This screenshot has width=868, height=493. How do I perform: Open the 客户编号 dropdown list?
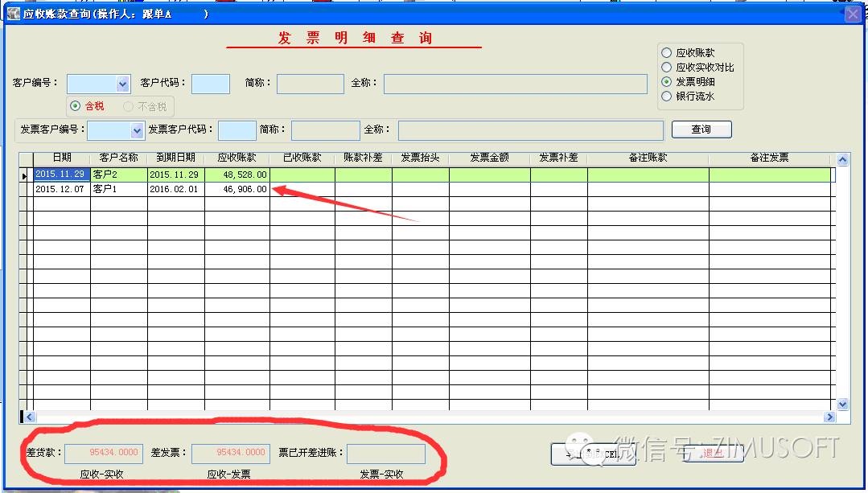(123, 84)
